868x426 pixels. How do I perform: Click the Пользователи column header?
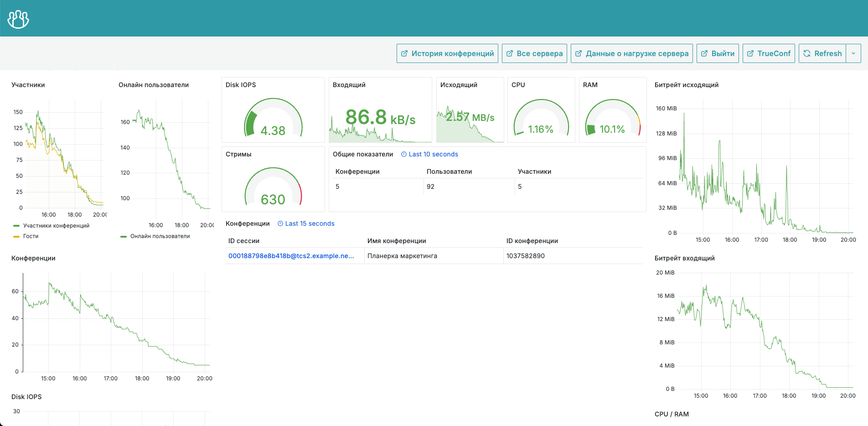449,171
